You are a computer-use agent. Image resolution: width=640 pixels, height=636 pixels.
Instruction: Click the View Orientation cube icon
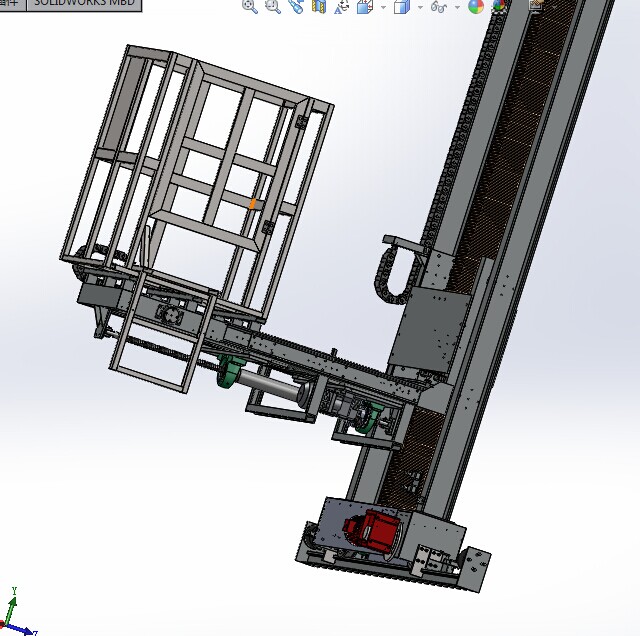365,6
